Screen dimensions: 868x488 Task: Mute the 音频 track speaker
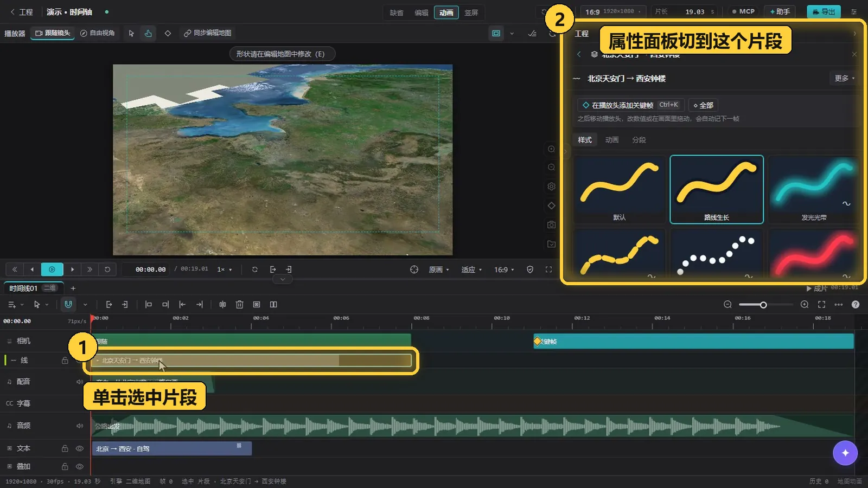click(x=80, y=426)
